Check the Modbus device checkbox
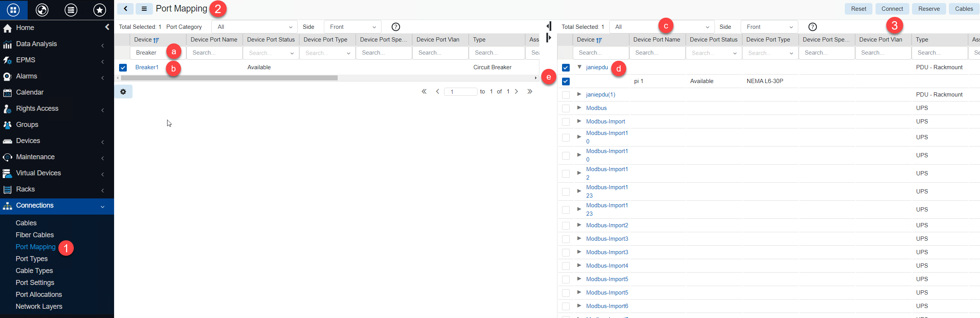The height and width of the screenshot is (318, 980). 565,108
